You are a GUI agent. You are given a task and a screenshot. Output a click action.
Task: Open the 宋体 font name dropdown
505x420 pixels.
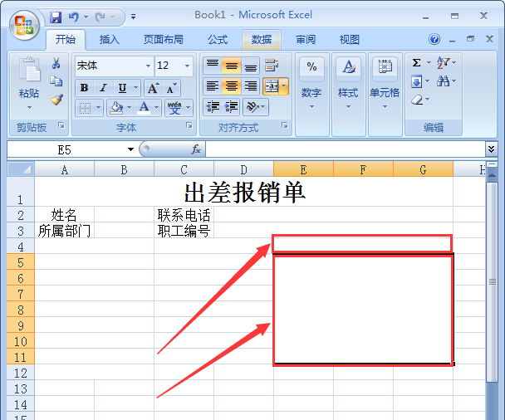(148, 66)
